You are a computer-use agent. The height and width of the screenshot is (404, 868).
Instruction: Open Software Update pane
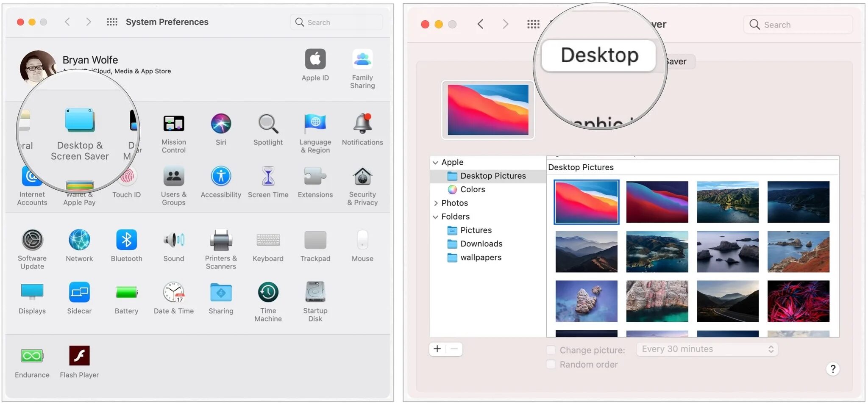pos(32,249)
